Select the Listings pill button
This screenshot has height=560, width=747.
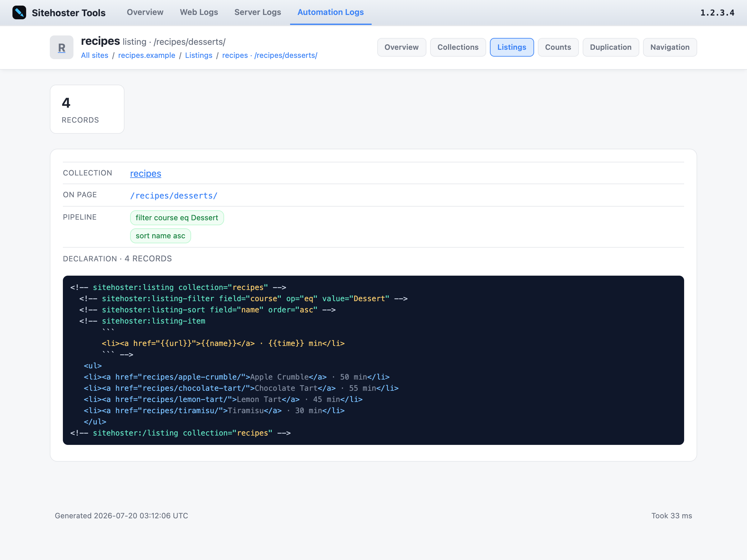tap(512, 47)
